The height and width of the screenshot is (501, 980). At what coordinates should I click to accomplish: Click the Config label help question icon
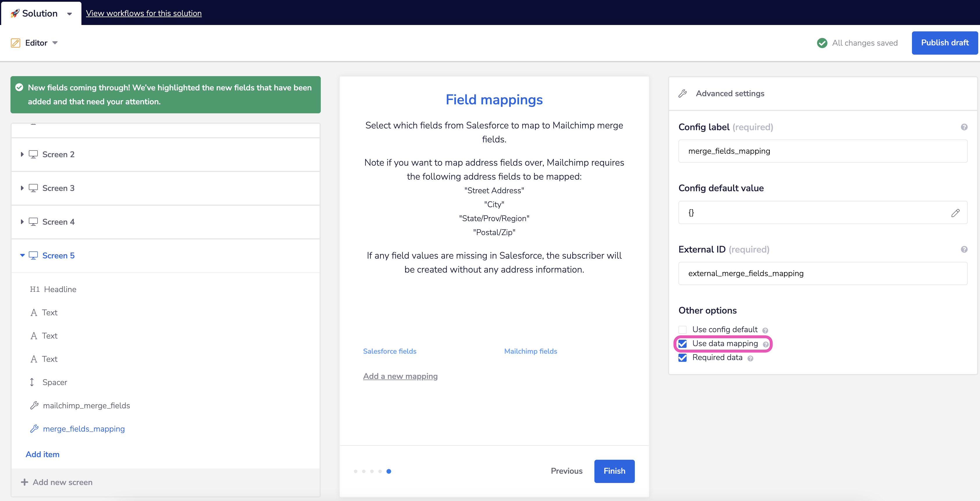[964, 127]
